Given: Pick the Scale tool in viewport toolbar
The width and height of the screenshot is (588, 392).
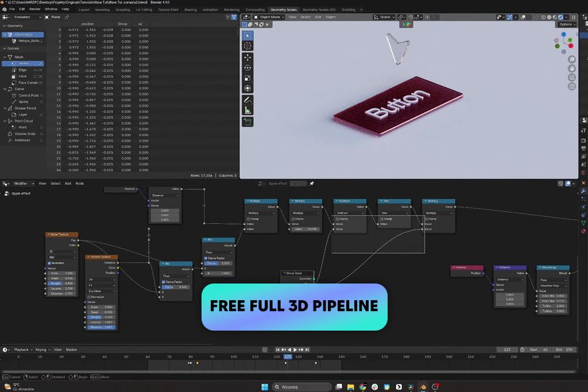Looking at the screenshot, I should point(247,78).
